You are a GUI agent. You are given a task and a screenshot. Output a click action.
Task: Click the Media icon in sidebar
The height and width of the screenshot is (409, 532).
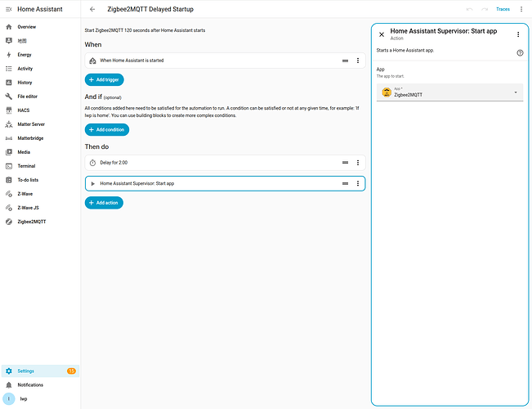(9, 152)
